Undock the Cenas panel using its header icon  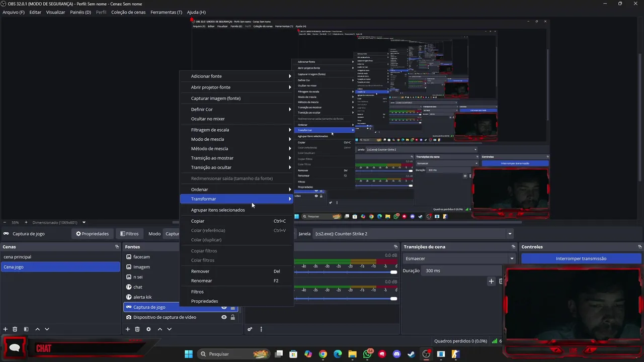[117, 247]
